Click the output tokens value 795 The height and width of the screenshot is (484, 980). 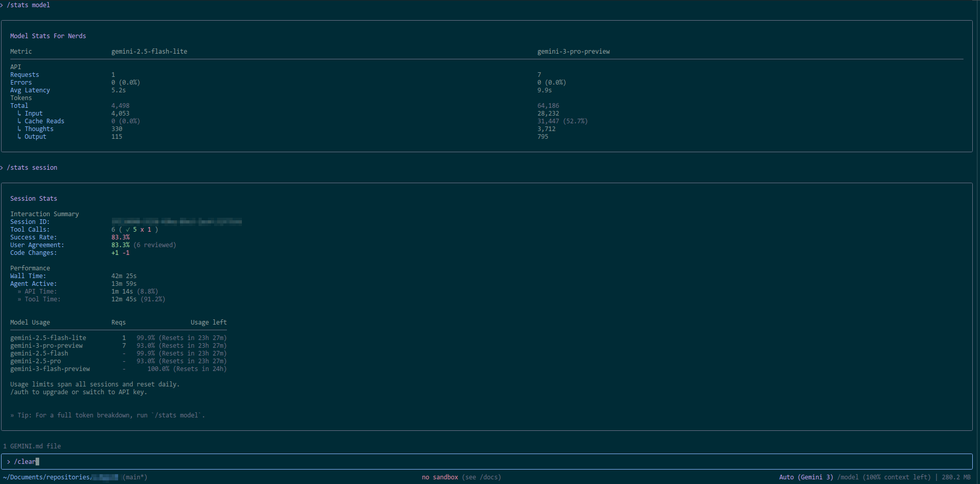543,137
